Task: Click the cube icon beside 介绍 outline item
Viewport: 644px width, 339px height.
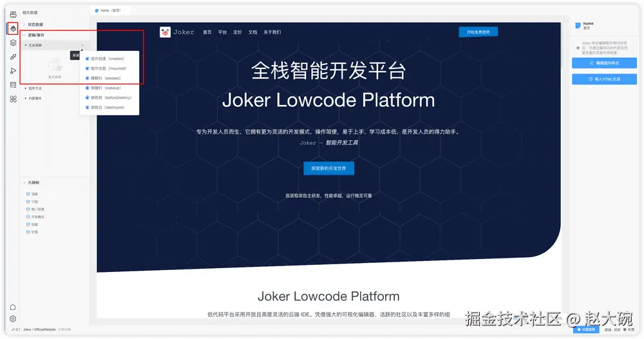Action: (28, 202)
